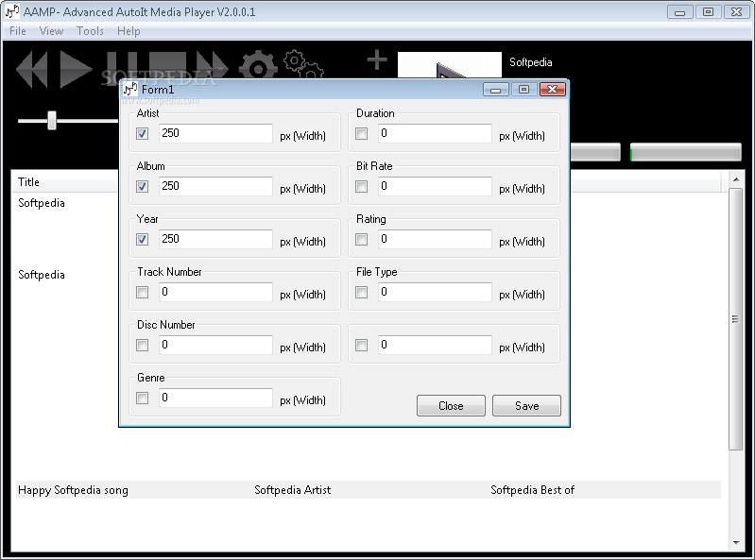Image resolution: width=755 pixels, height=560 pixels.
Task: Click the Softpedia Artist cell
Action: (x=292, y=490)
